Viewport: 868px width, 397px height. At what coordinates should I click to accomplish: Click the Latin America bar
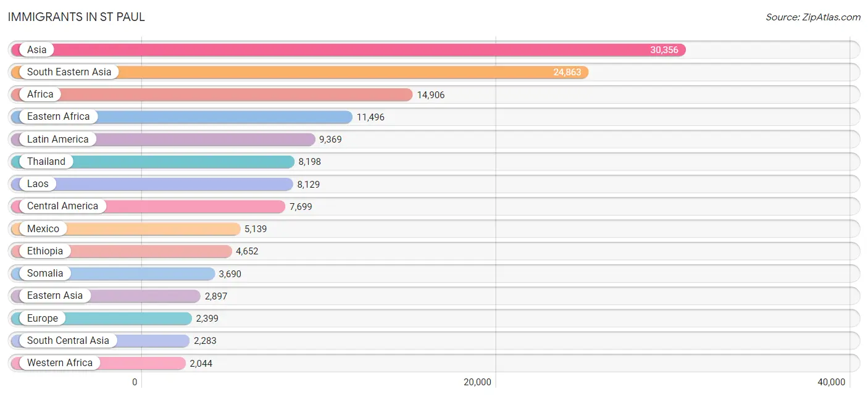163,139
